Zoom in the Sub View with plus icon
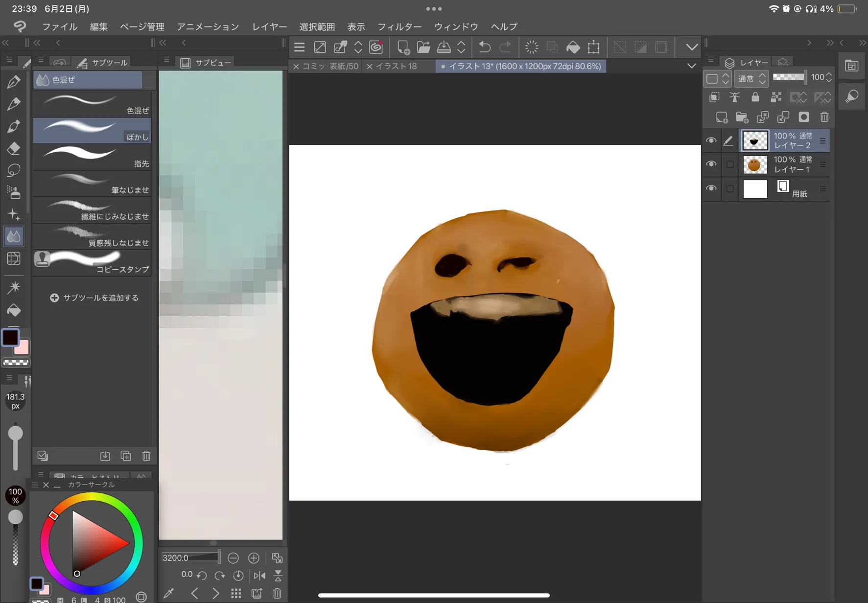 (x=254, y=558)
